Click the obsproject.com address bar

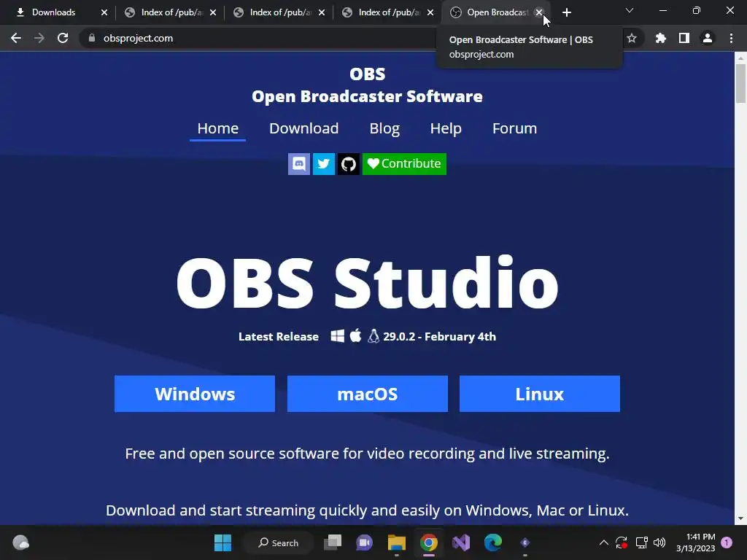tap(267, 38)
